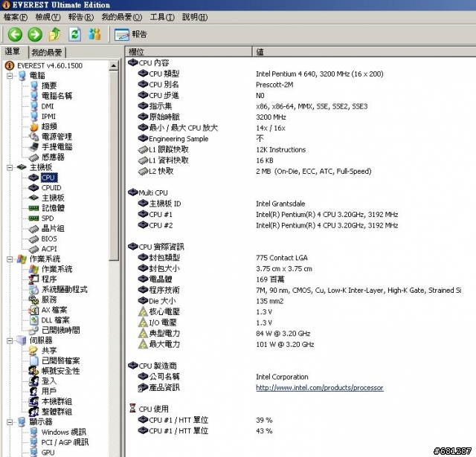Open the ACPI tree item

click(x=49, y=249)
